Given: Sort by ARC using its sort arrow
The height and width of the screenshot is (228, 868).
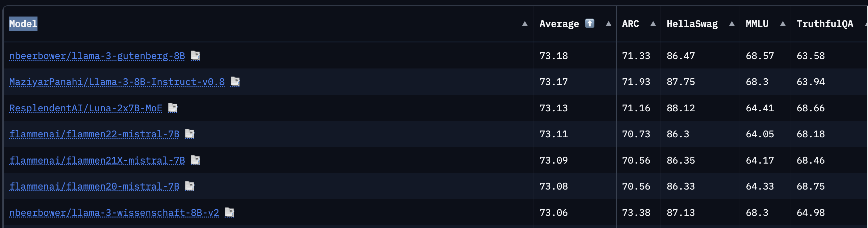Looking at the screenshot, I should coord(653,24).
